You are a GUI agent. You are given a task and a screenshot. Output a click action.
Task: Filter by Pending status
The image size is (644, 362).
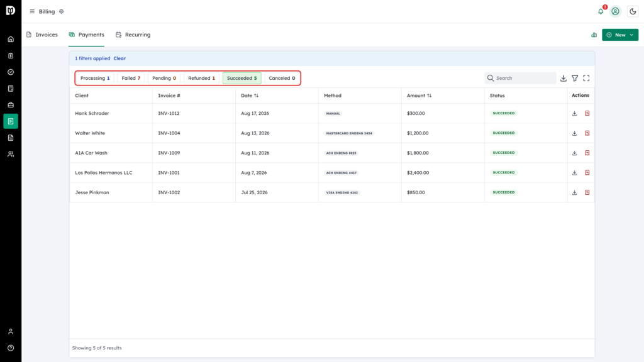point(164,78)
